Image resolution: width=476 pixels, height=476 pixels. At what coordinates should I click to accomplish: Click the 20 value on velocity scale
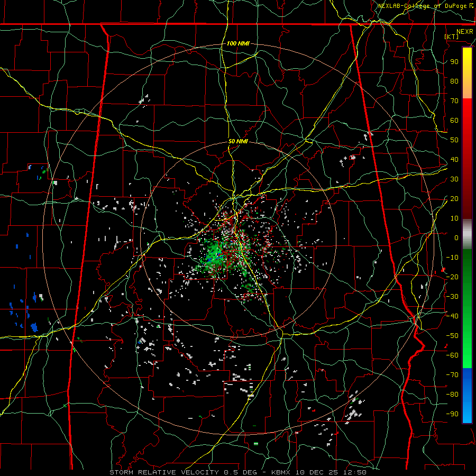click(454, 198)
